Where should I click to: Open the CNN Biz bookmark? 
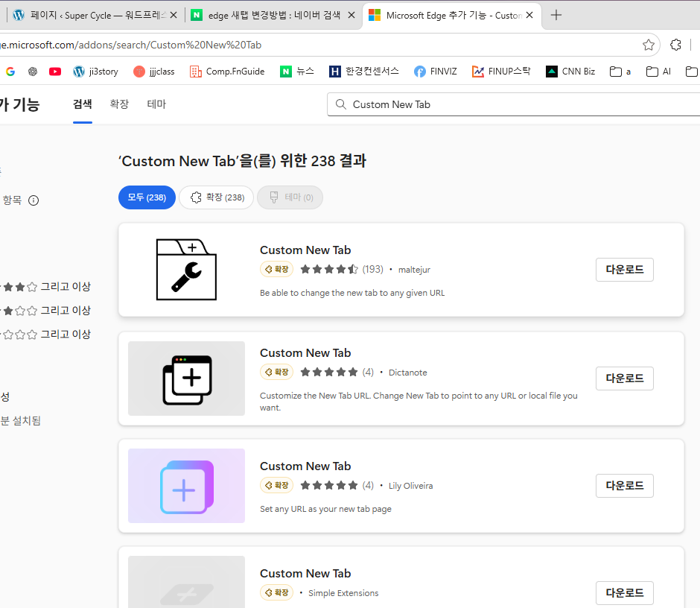(570, 72)
